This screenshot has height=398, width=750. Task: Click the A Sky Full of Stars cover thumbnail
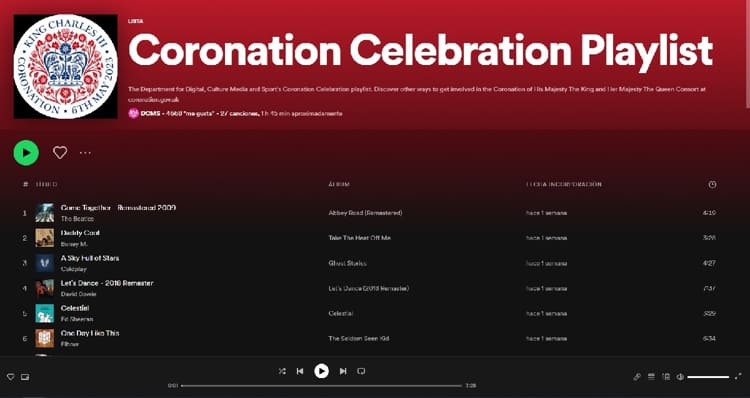click(44, 263)
